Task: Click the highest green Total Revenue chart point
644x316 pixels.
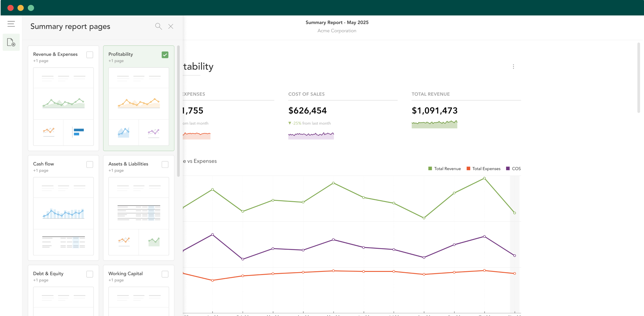Action: [484, 178]
